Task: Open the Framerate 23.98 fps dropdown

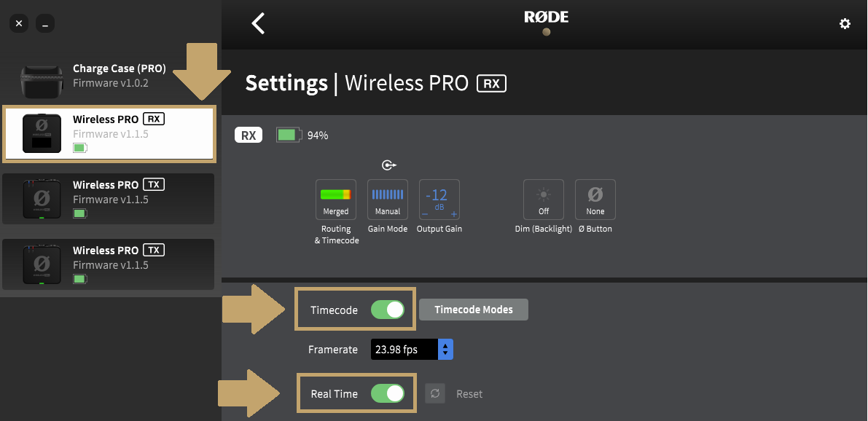Action: point(412,349)
